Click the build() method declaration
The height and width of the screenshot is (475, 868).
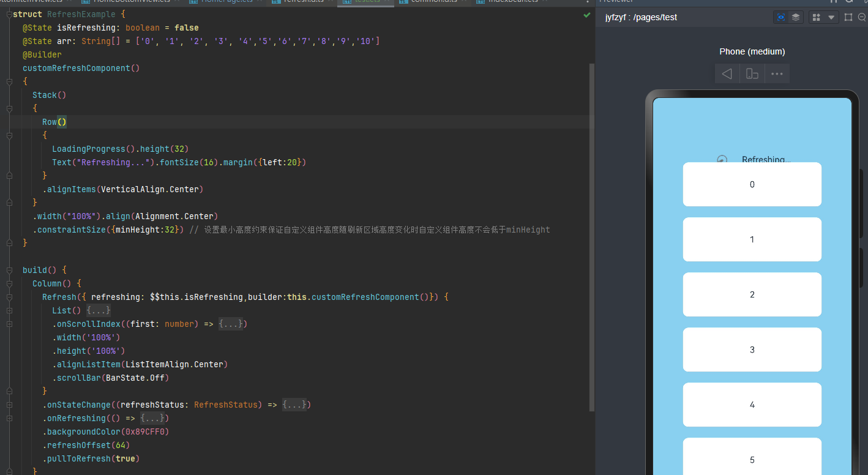(45, 270)
